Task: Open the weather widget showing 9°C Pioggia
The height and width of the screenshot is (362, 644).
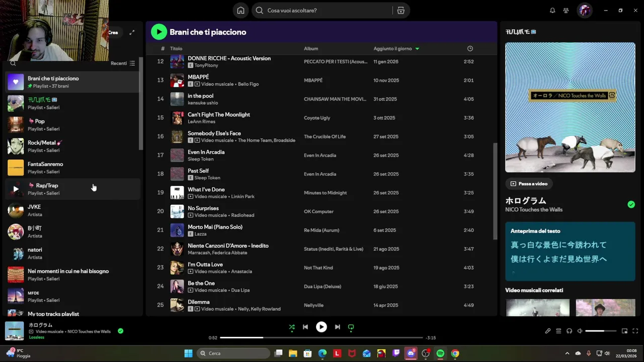Action: (x=18, y=353)
